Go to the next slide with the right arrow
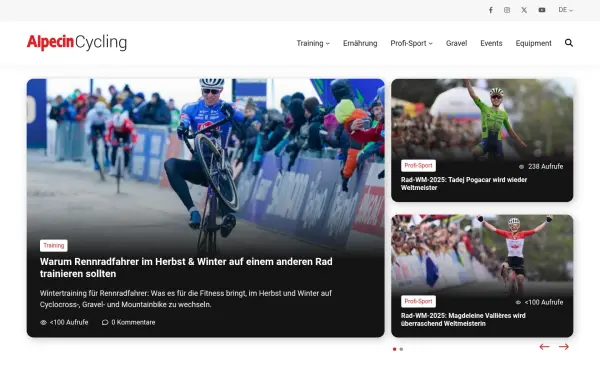 point(564,347)
